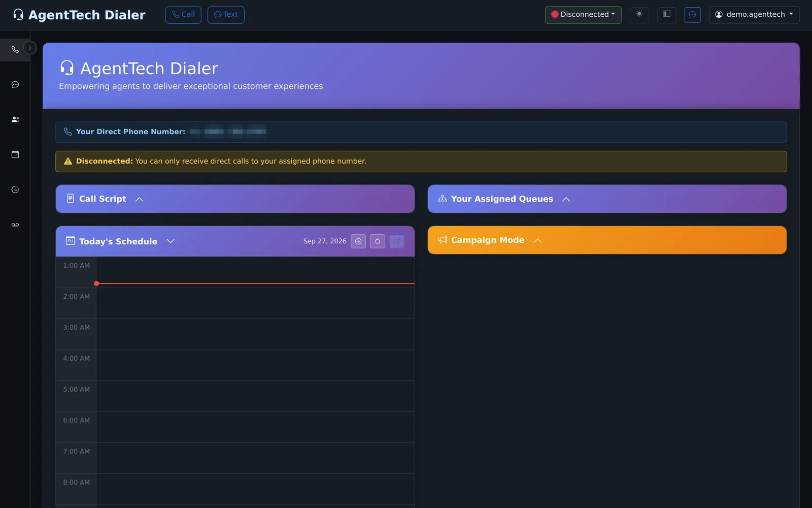Click the Text button in the header
Image resolution: width=812 pixels, height=508 pixels.
coord(226,15)
